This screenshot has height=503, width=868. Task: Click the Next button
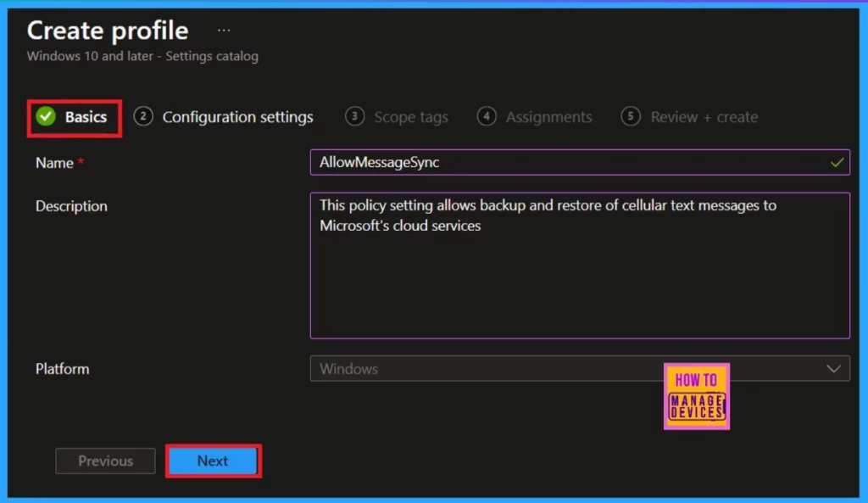tap(213, 461)
